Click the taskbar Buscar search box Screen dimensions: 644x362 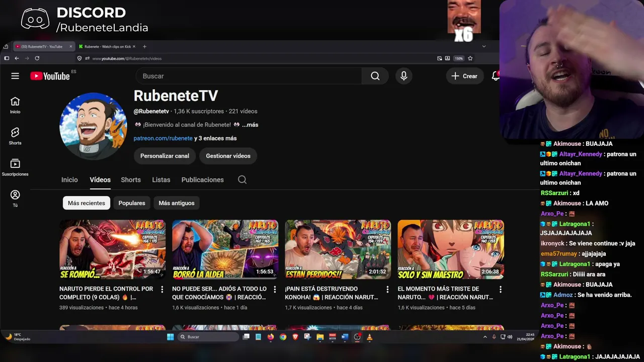(208, 337)
